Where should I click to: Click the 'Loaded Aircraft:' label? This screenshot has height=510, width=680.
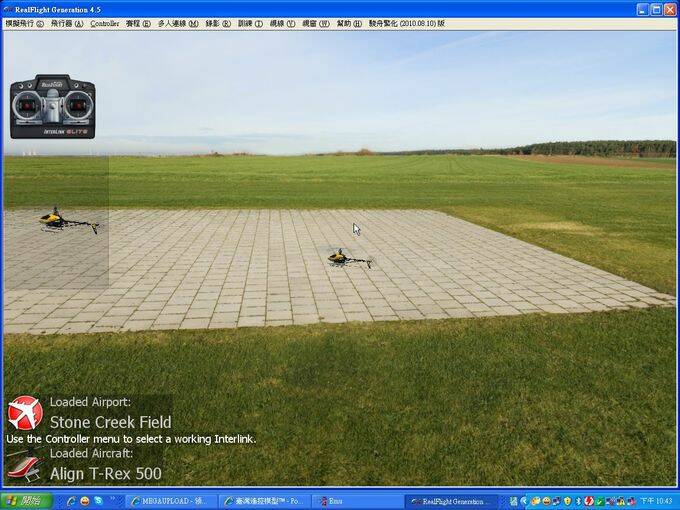(x=92, y=453)
